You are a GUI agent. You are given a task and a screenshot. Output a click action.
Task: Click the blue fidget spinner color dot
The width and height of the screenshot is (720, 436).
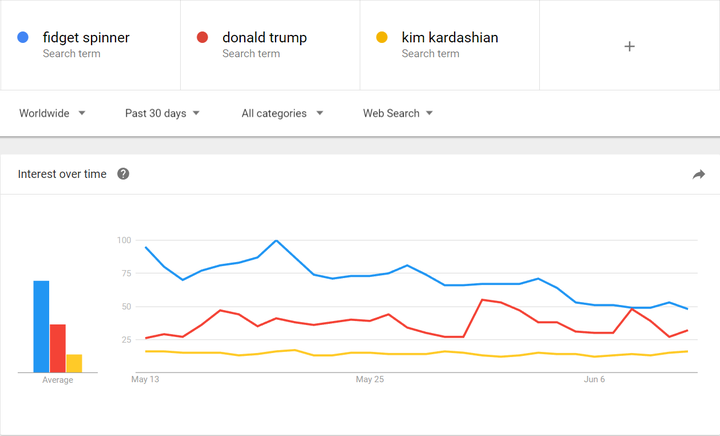coord(23,38)
